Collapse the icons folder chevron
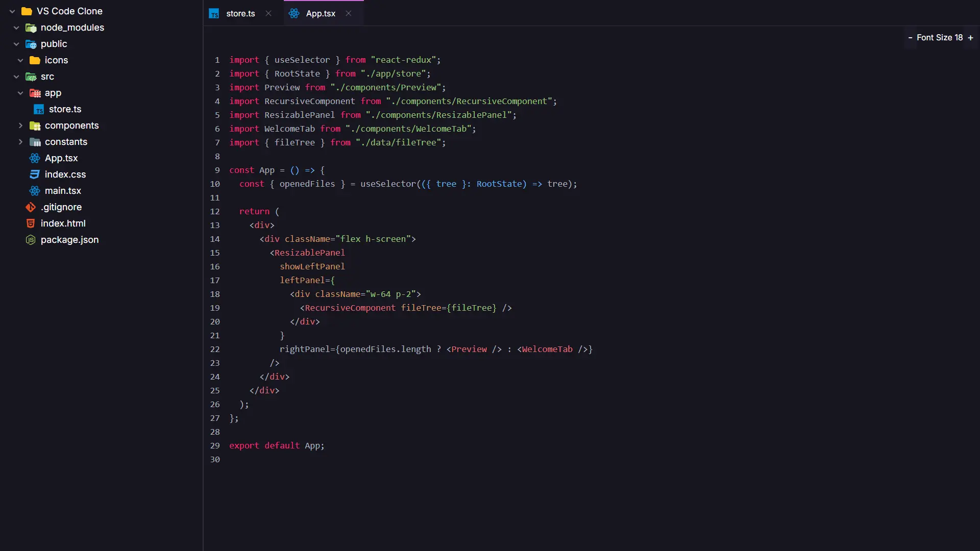Screen dimensions: 980x551 (20, 60)
